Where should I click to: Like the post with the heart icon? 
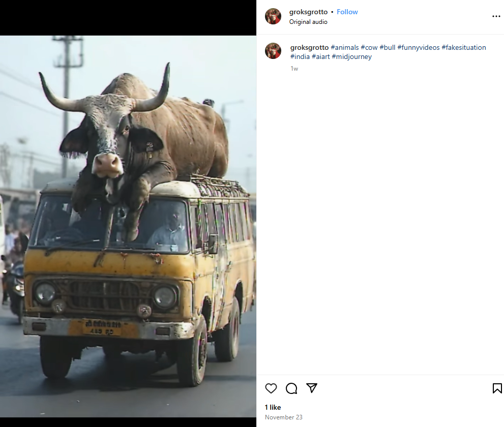tap(271, 388)
